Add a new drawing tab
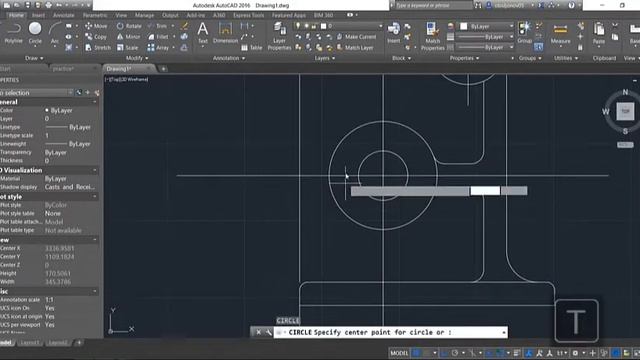 coord(163,69)
